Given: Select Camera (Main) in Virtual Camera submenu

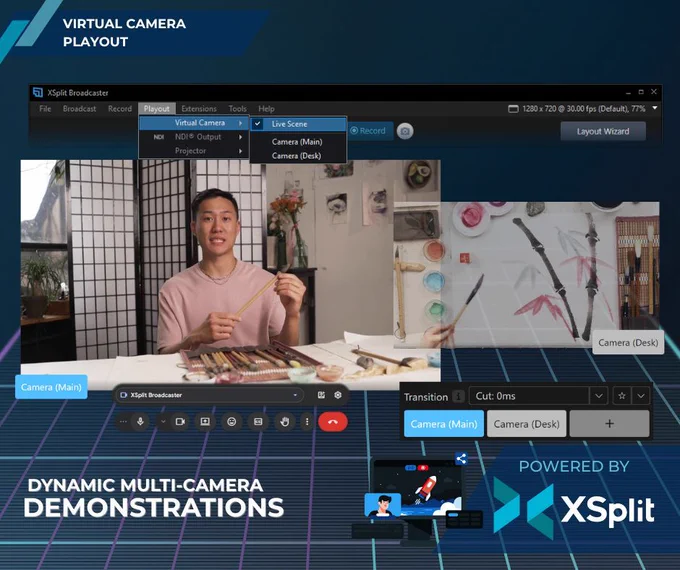Looking at the screenshot, I should 299,142.
